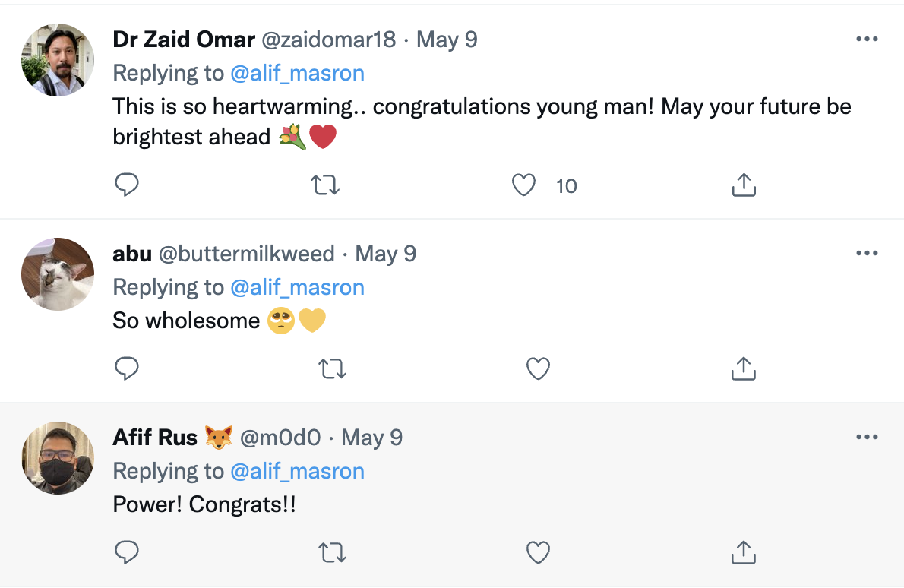Image resolution: width=904 pixels, height=588 pixels.
Task: Retweet abu's 'So wholesome' tweet
Action: point(333,368)
